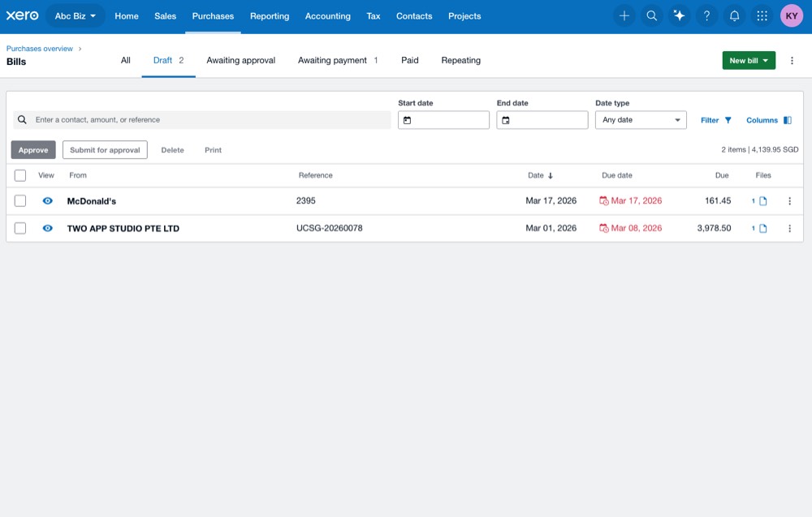Click into the Start date field

(443, 120)
